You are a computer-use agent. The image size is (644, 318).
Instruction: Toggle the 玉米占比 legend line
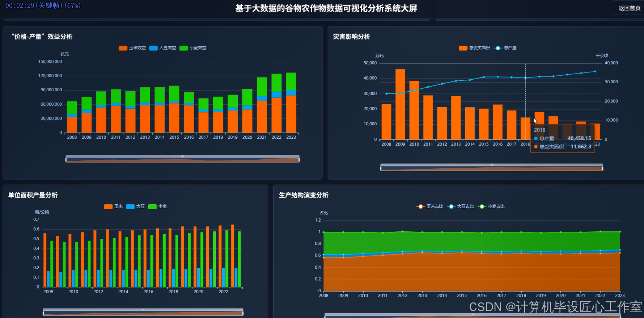[x=430, y=206]
